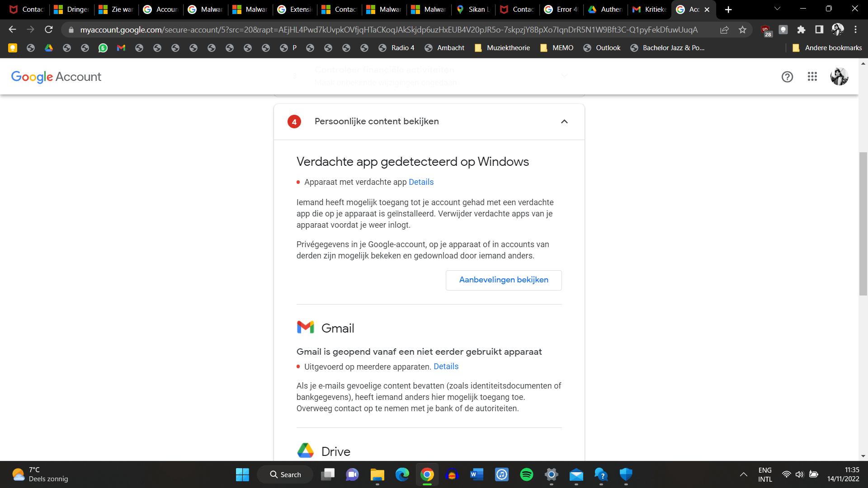Expand the collapsed step 3 section
This screenshot has height=488, width=868.
tap(564, 75)
